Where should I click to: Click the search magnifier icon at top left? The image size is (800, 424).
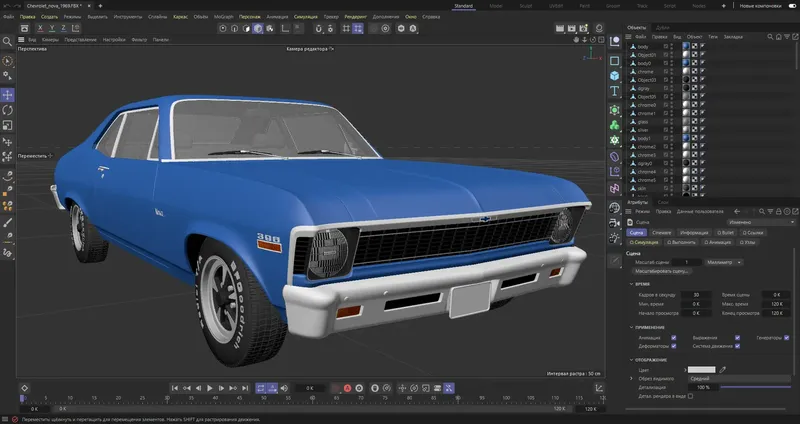click(7, 42)
